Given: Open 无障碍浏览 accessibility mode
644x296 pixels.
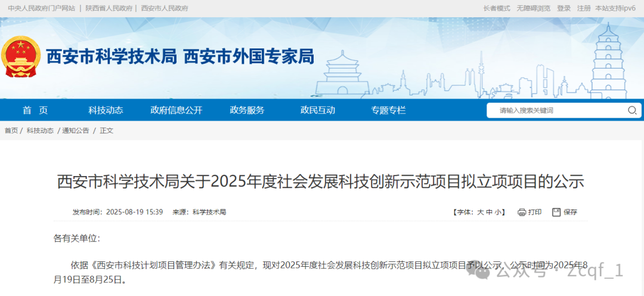Looking at the screenshot, I should tap(534, 8).
